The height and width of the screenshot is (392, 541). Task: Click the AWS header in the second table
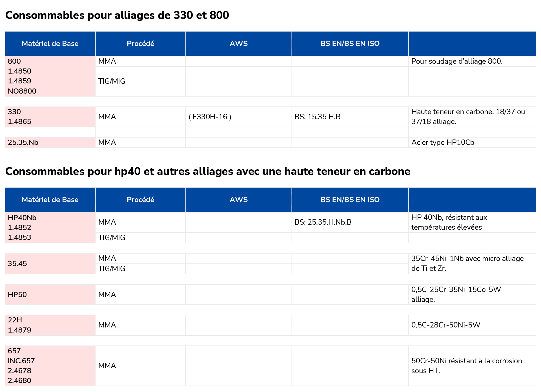click(x=239, y=200)
